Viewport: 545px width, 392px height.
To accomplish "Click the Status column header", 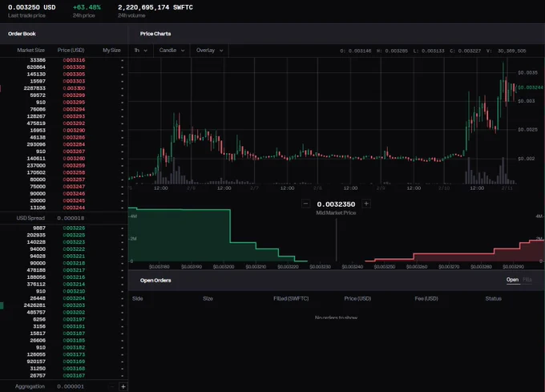I will pyautogui.click(x=493, y=298).
